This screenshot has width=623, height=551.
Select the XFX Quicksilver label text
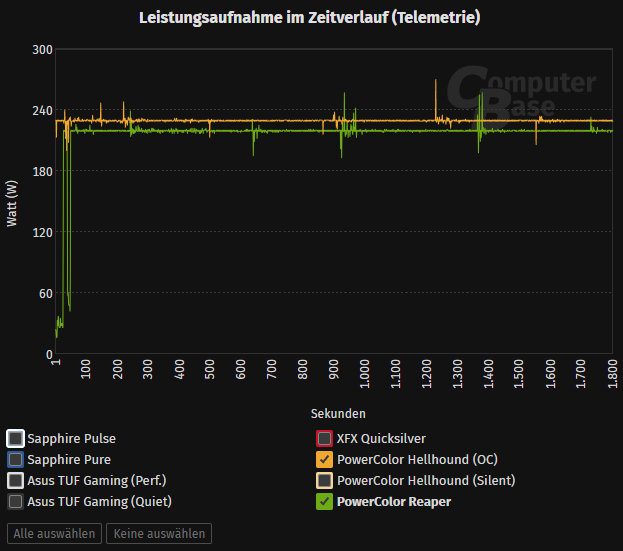(381, 439)
